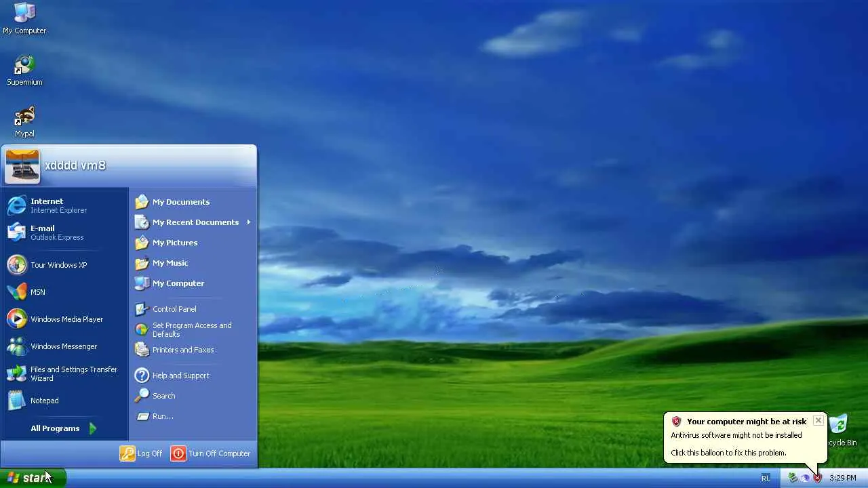Click the RL language indicator on the taskbar
The width and height of the screenshot is (868, 488).
point(766,479)
